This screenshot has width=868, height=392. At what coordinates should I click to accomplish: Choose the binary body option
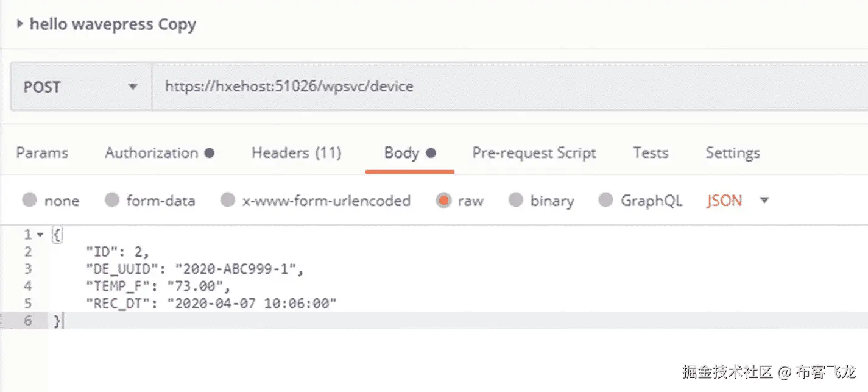516,201
